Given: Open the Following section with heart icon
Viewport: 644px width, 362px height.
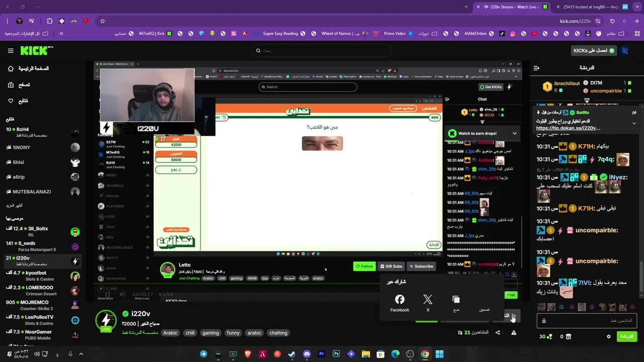Looking at the screenshot, I should (18, 101).
